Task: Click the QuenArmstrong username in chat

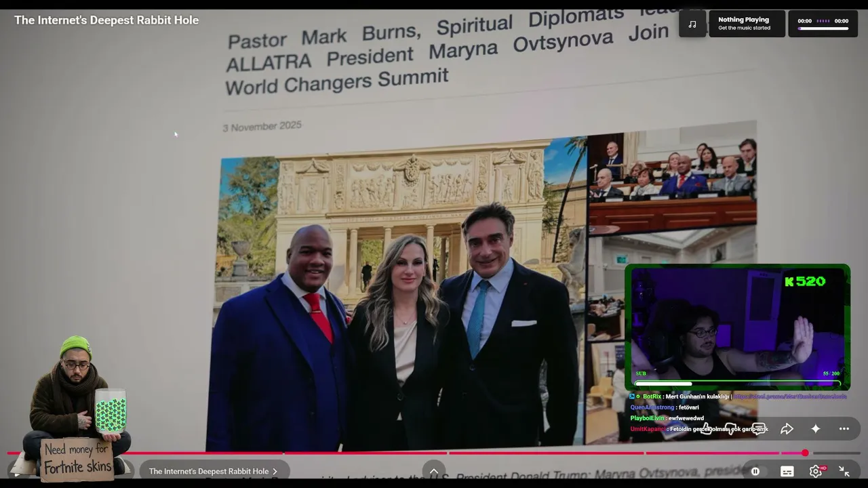Action: point(652,407)
